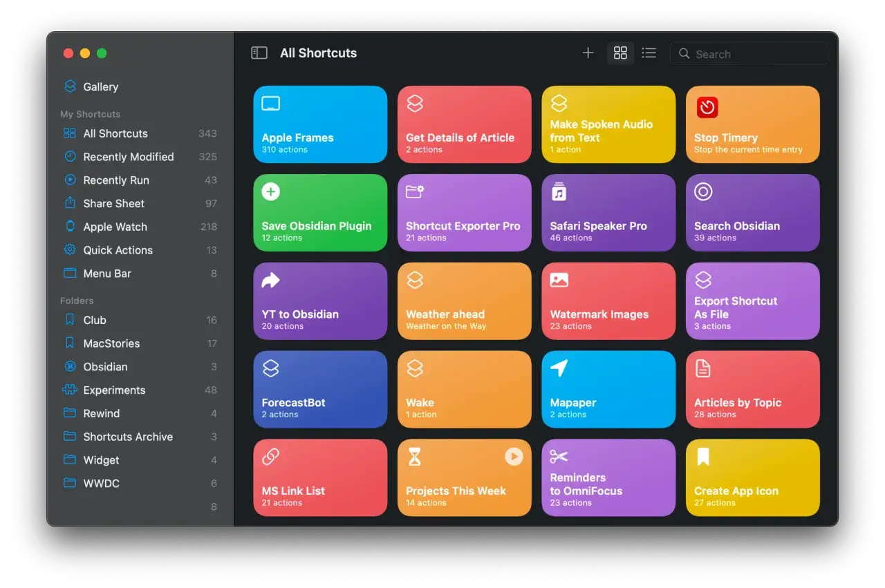Select the Menu Bar sidebar item
Screen dimensions: 885x588
(140, 274)
